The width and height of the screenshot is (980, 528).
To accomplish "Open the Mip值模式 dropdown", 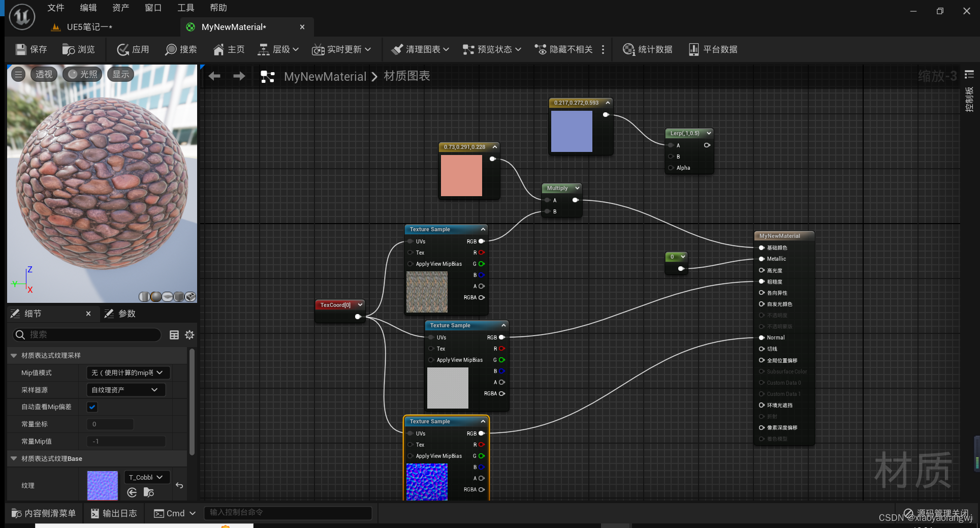I will click(128, 372).
